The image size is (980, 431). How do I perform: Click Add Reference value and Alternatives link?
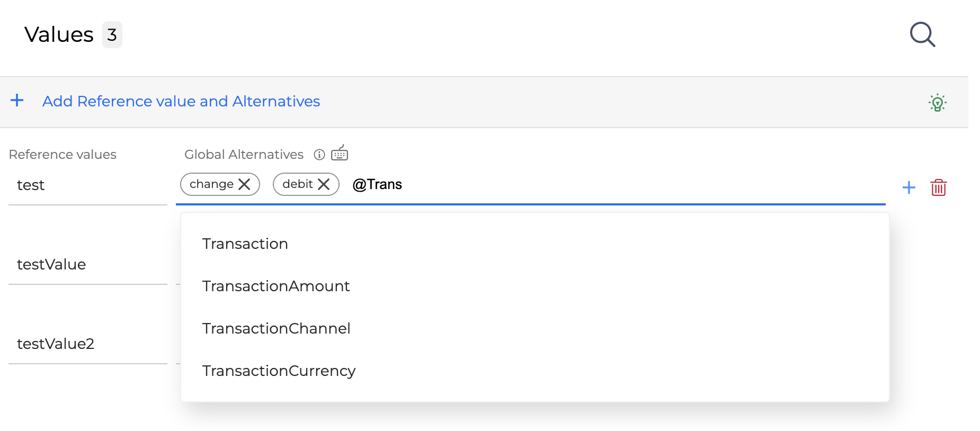(181, 101)
